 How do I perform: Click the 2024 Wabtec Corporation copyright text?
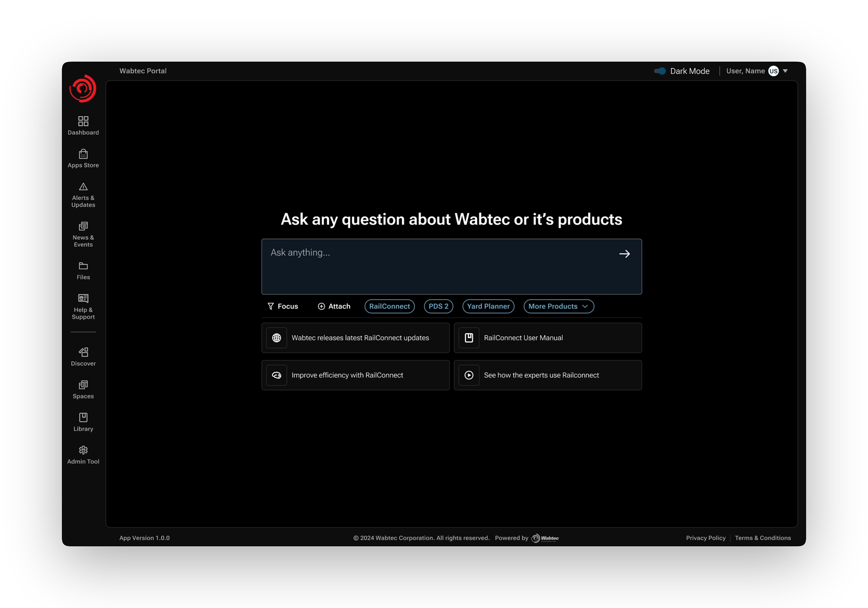click(x=421, y=538)
